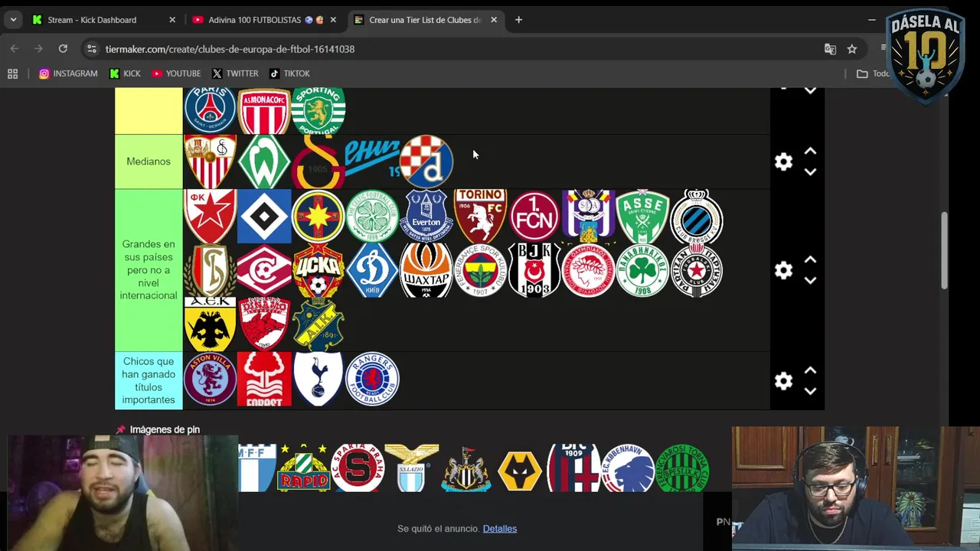Select the AEK Athens eagle logo
This screenshot has height=551, width=980.
pyautogui.click(x=210, y=324)
